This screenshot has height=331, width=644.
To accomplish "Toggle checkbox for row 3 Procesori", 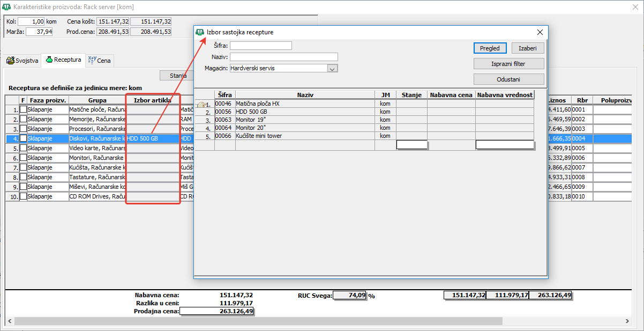I will point(23,129).
